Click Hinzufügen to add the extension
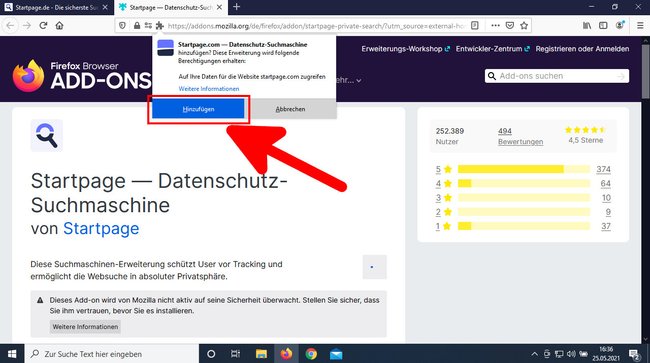The width and height of the screenshot is (650, 363). tap(198, 109)
